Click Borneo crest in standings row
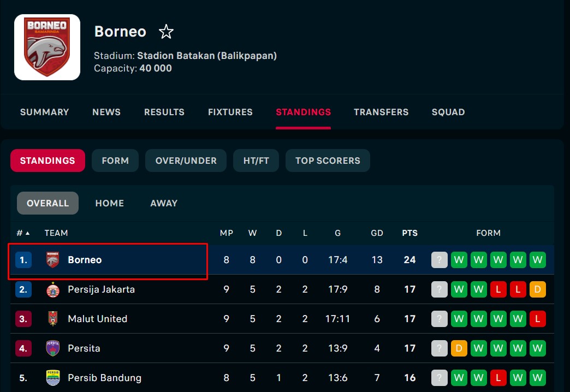The height and width of the screenshot is (392, 570). [53, 260]
